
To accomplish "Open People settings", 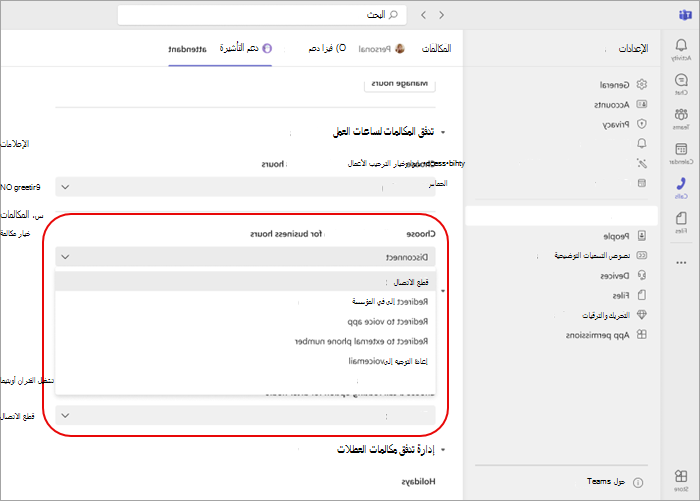I will point(616,236).
